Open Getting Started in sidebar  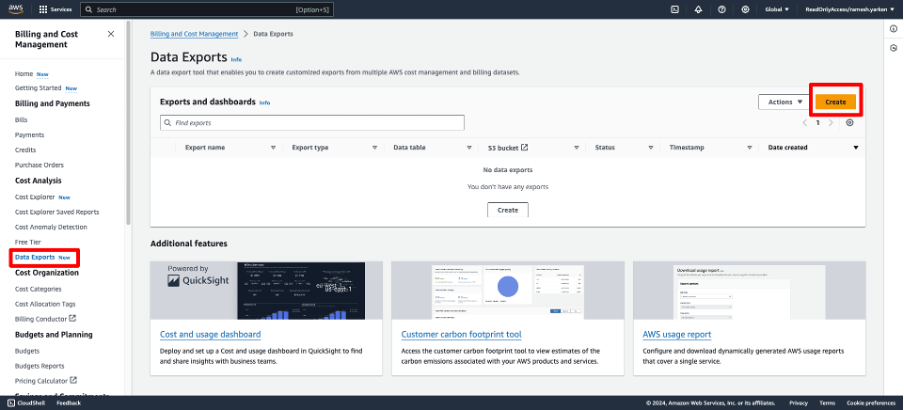pyautogui.click(x=38, y=88)
